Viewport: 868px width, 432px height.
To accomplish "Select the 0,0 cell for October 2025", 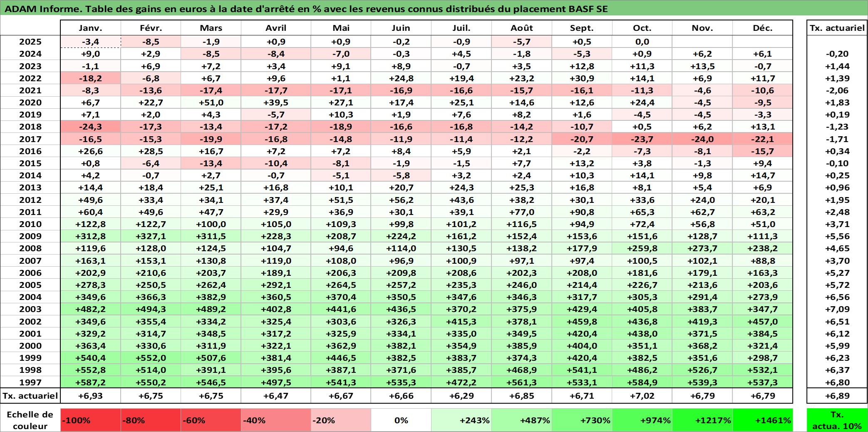I will click(x=642, y=42).
